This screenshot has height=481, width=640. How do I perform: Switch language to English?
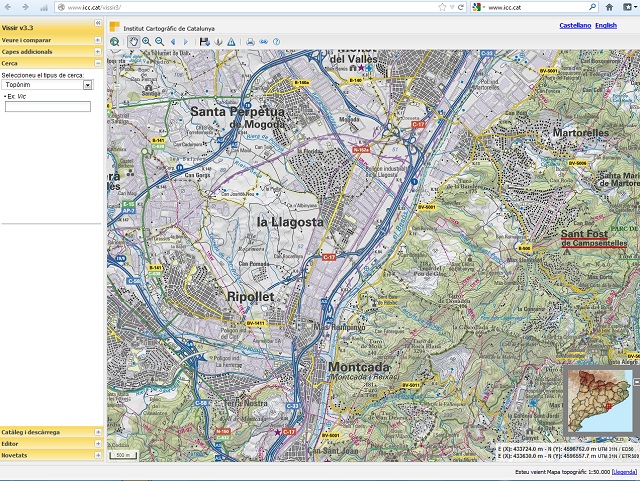pyautogui.click(x=606, y=25)
